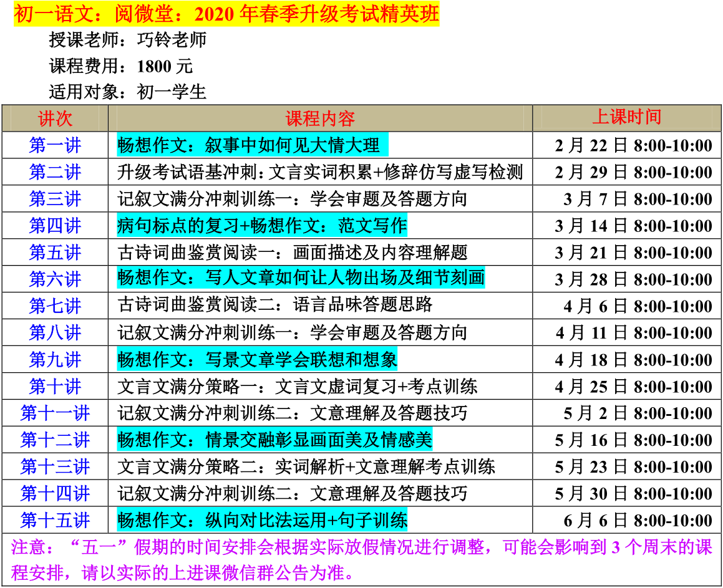The image size is (723, 588).
Task: Click '文言文满分策略二' course content cell
Action: 306,467
